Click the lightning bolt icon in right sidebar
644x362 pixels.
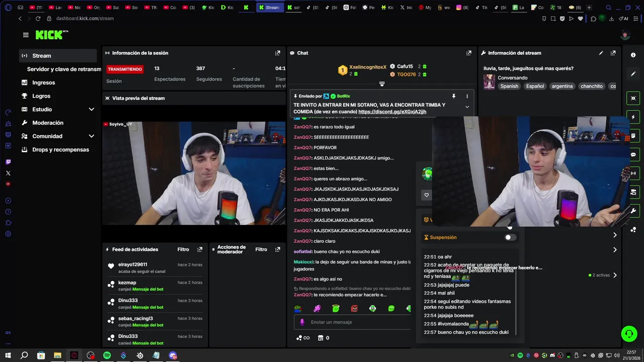633,117
